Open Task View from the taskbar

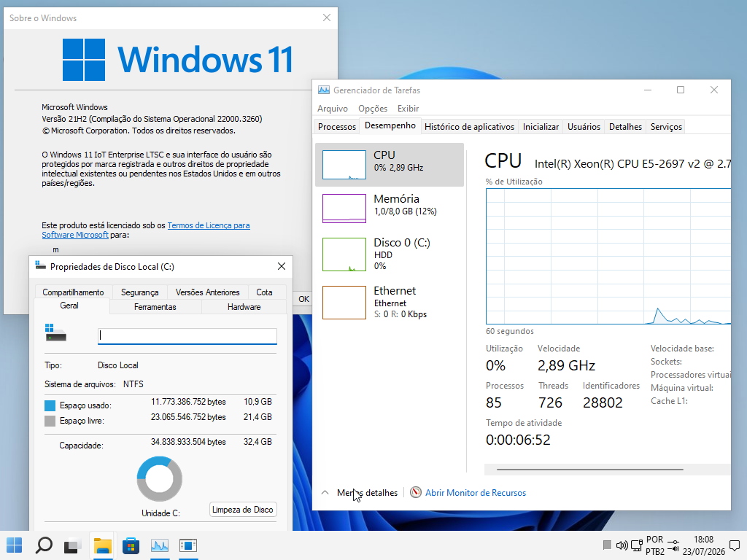pos(73,545)
